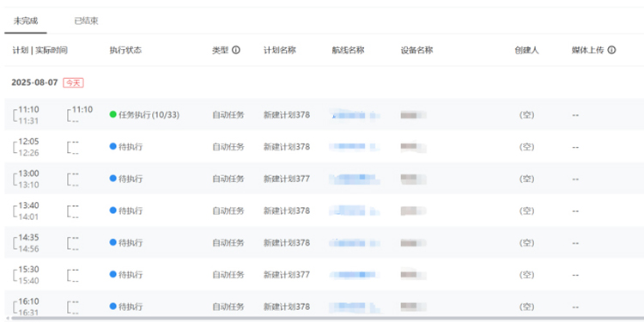
Task: Open blurred route name link in 11:10 row
Action: pyautogui.click(x=355, y=115)
